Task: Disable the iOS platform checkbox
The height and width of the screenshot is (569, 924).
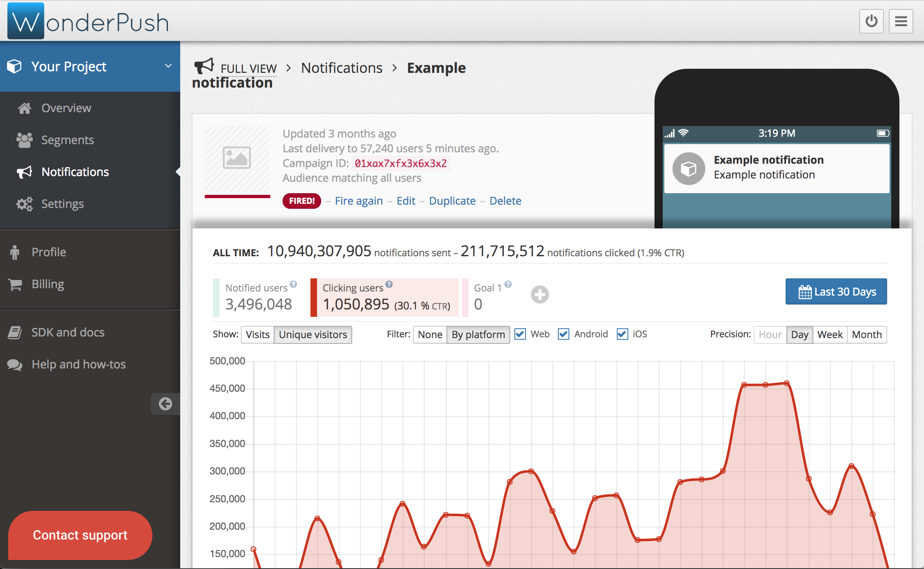Action: (622, 334)
